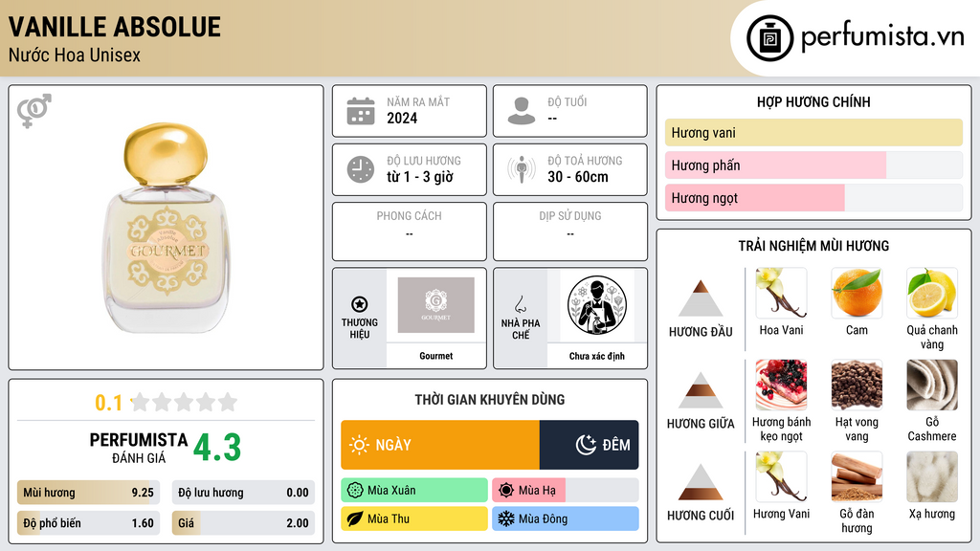Click the sillage value 30 - 60cm
The image size is (980, 551).
click(577, 177)
